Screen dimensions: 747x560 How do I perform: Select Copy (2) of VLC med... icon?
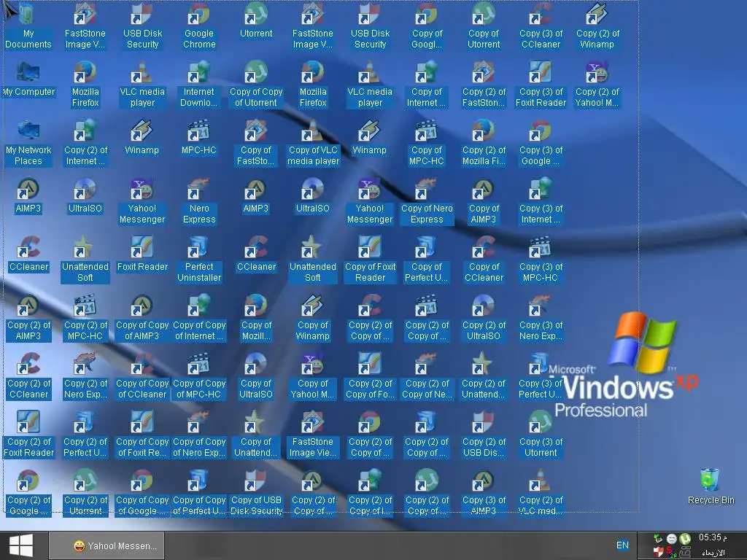(x=541, y=493)
